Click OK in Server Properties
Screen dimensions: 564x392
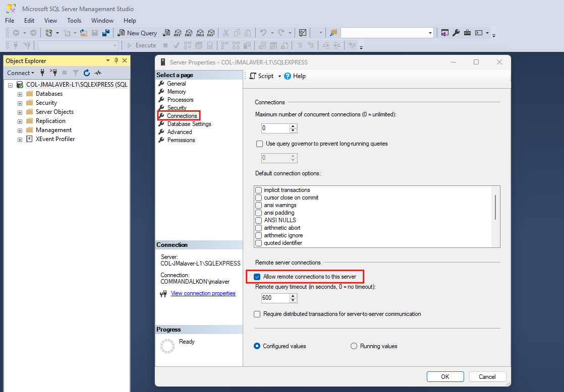[x=445, y=376]
